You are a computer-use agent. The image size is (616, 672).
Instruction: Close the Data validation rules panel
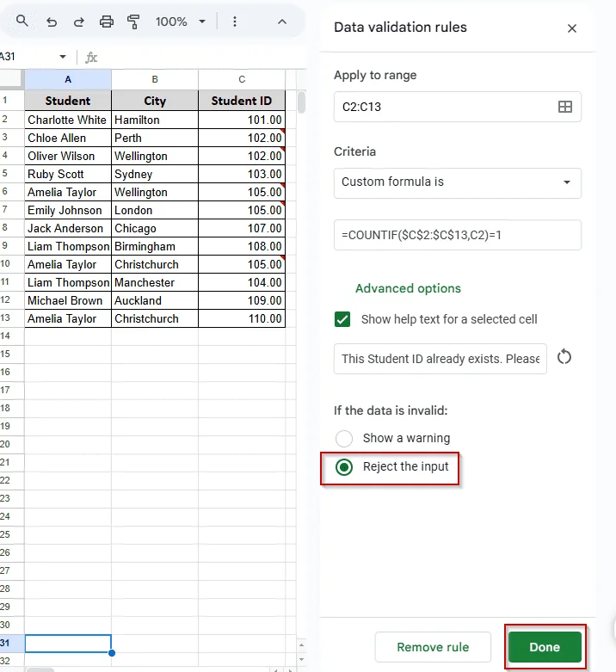click(x=572, y=28)
